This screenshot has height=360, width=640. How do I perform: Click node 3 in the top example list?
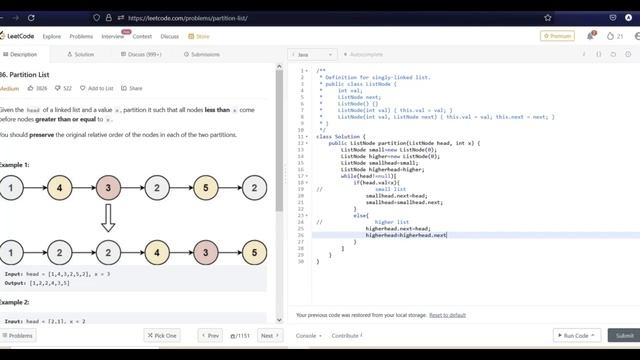click(x=108, y=188)
